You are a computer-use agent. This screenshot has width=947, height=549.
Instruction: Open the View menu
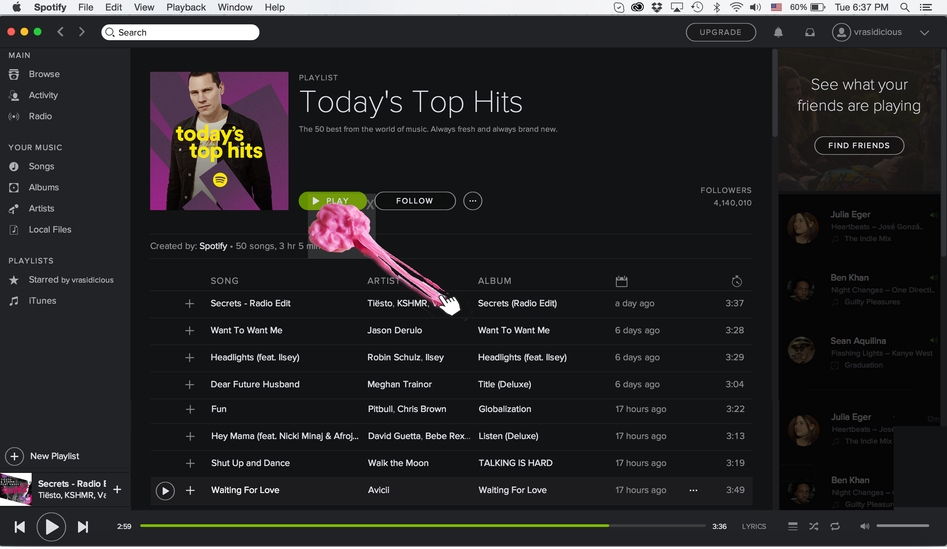coord(144,7)
